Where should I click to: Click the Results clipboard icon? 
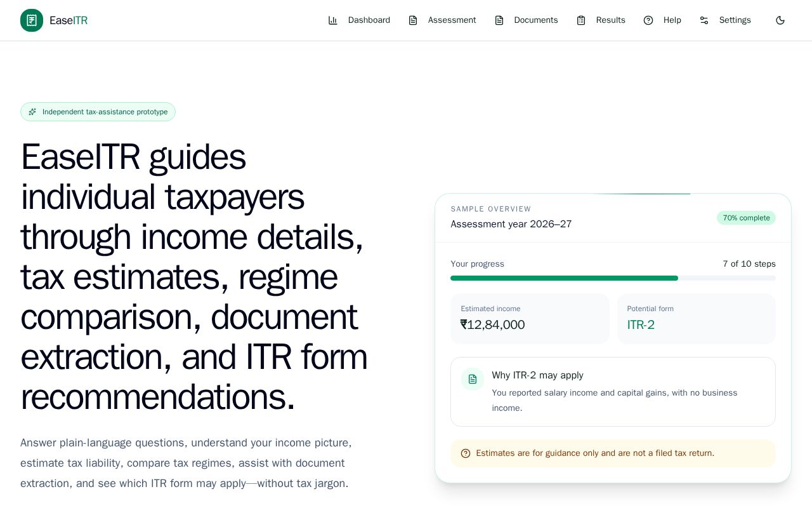point(581,20)
